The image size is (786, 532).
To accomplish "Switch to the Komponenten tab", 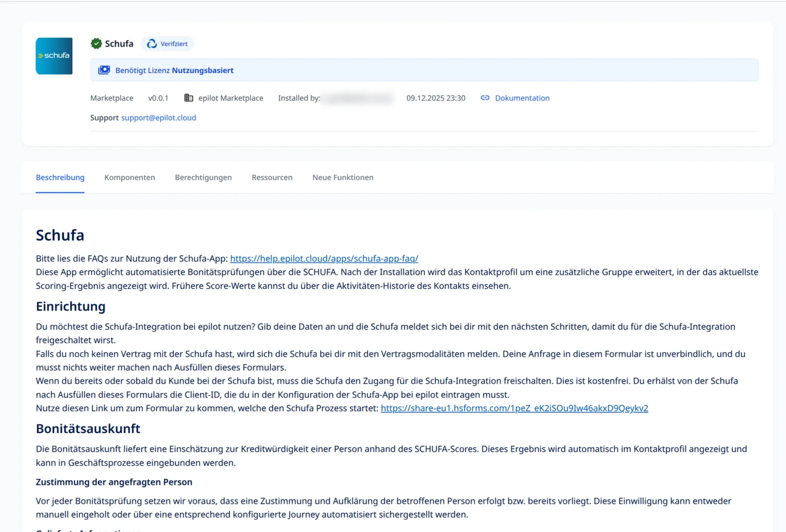I will (x=130, y=177).
